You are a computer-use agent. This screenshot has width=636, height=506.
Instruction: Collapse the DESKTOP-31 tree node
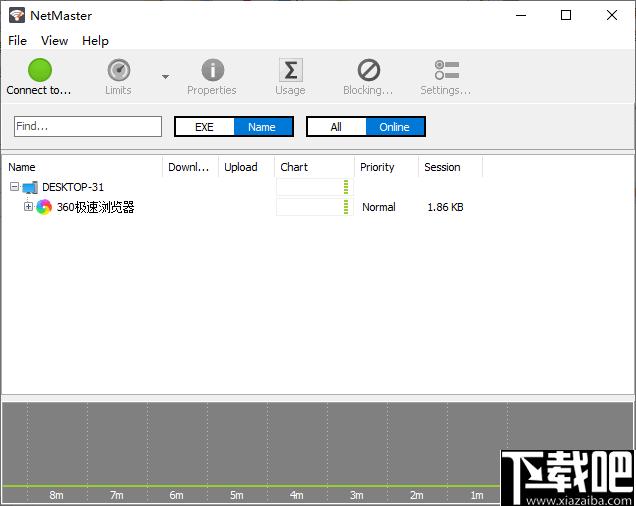coord(14,187)
